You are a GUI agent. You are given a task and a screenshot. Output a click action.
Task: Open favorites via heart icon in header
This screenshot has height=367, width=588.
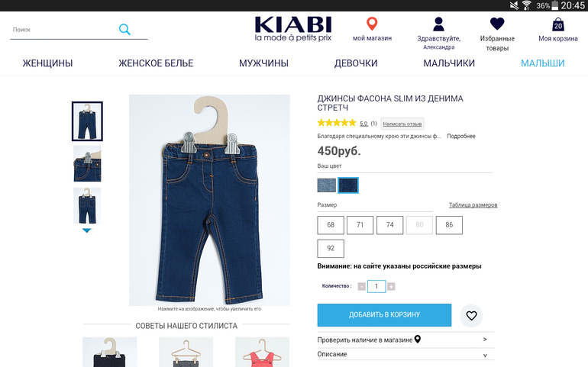pyautogui.click(x=497, y=24)
